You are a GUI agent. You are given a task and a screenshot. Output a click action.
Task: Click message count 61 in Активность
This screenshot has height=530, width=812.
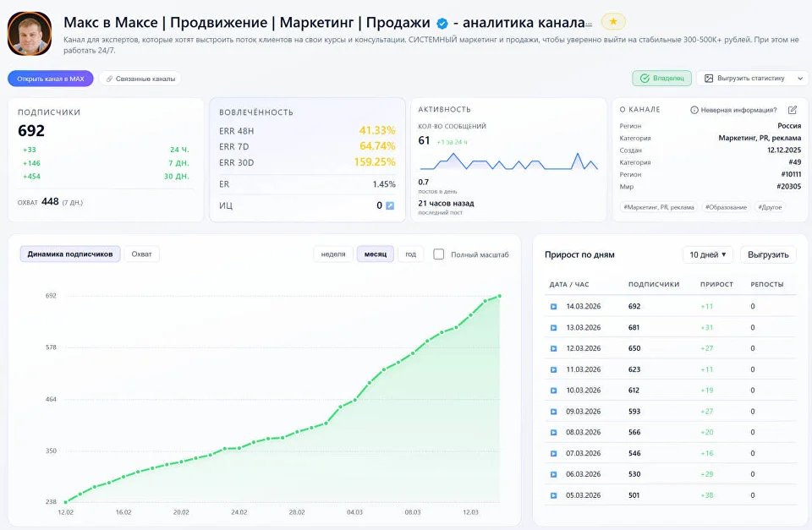tap(424, 140)
